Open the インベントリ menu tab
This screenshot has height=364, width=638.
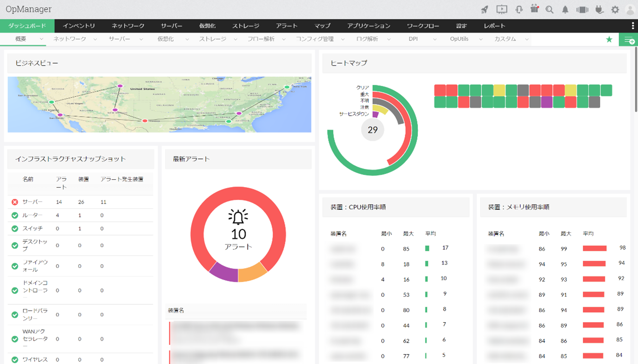[x=79, y=26]
